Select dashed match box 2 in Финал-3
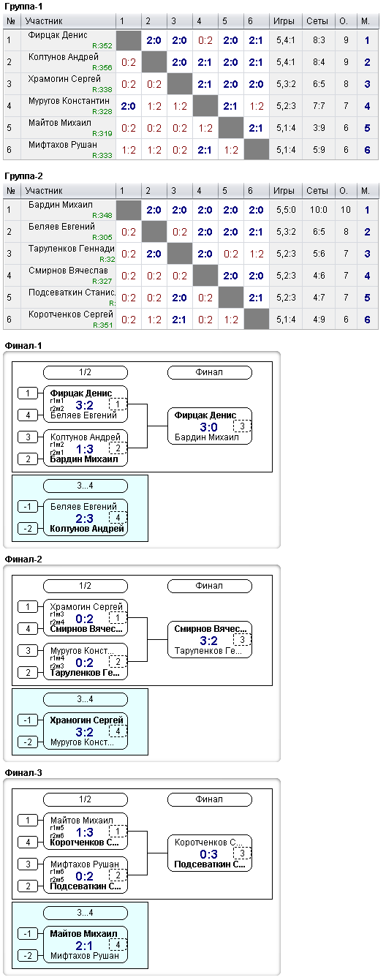The width and height of the screenshot is (386, 980). coord(118,875)
